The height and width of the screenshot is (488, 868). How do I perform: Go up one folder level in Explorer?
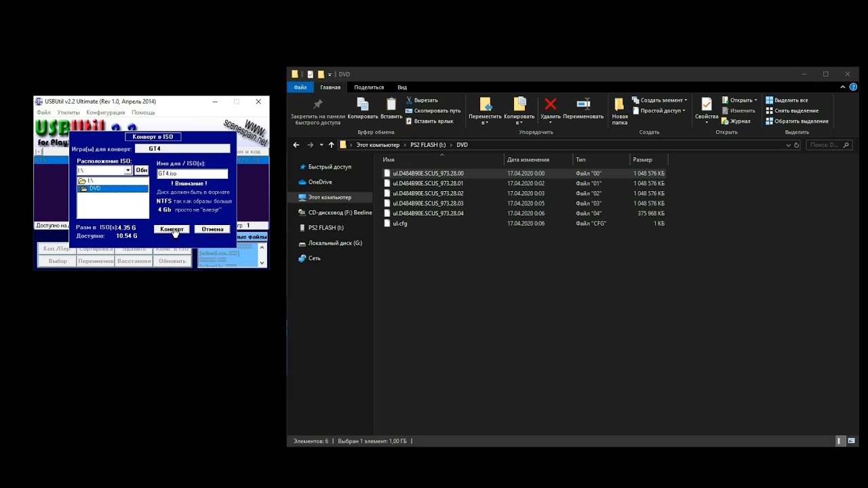331,145
